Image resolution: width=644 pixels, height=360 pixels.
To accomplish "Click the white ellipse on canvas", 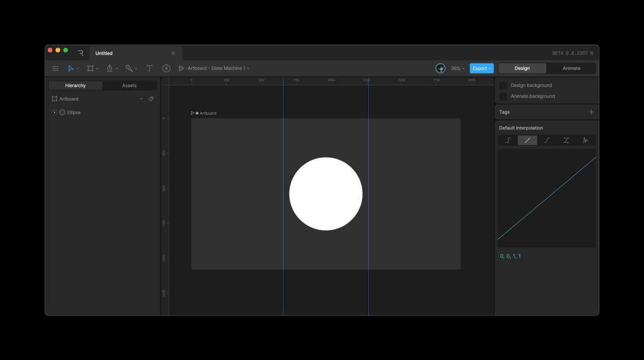I will tap(326, 194).
